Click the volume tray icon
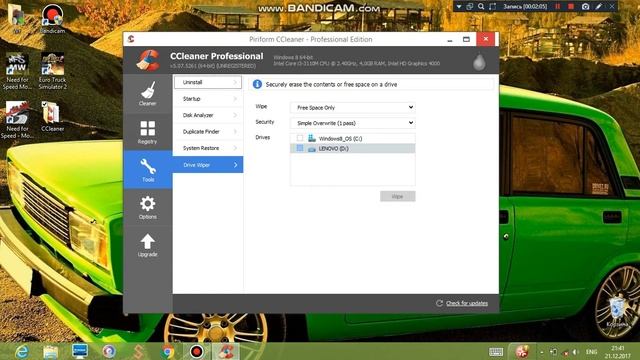The height and width of the screenshot is (360, 640). pyautogui.click(x=575, y=352)
